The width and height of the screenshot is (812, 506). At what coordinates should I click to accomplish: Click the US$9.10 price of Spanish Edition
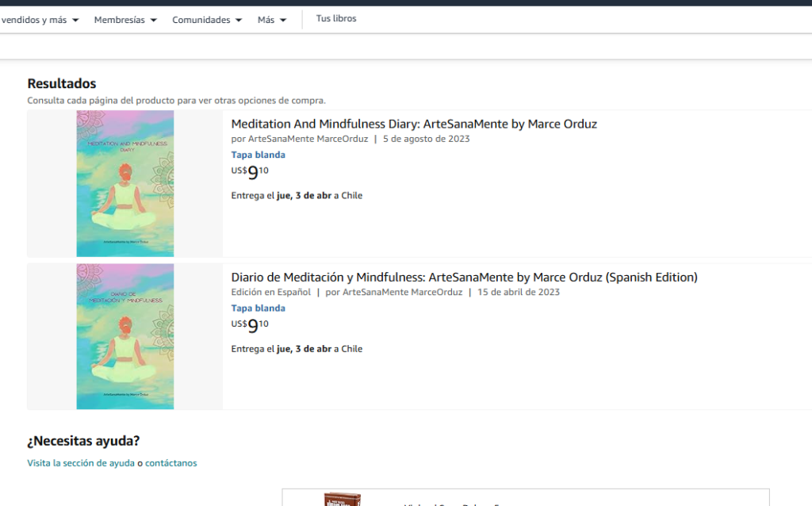[250, 325]
